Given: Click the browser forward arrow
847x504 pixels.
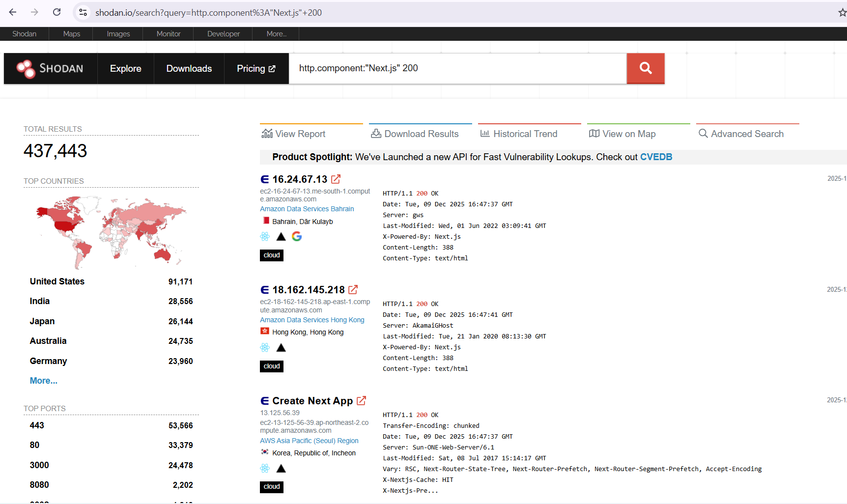Looking at the screenshot, I should pos(34,12).
